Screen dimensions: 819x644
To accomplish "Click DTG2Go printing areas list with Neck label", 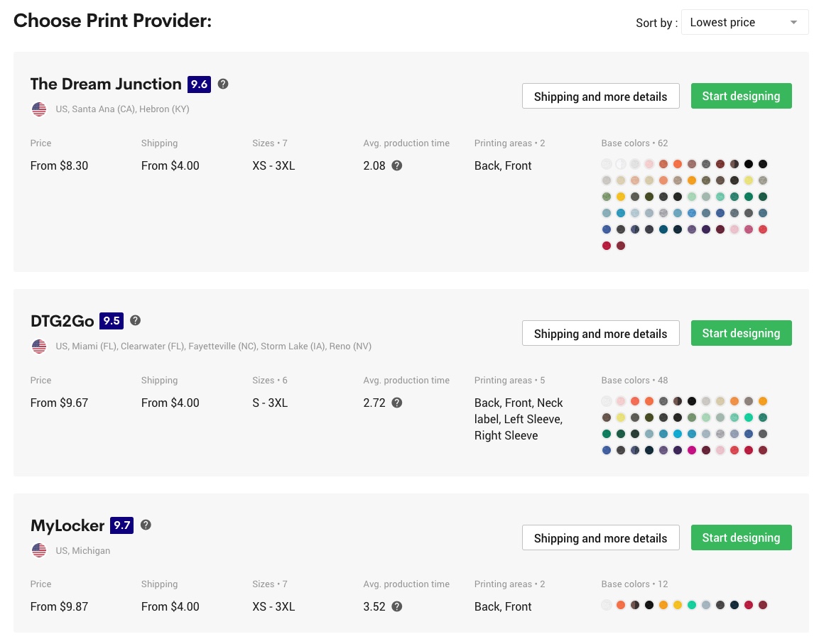I will tap(519, 419).
